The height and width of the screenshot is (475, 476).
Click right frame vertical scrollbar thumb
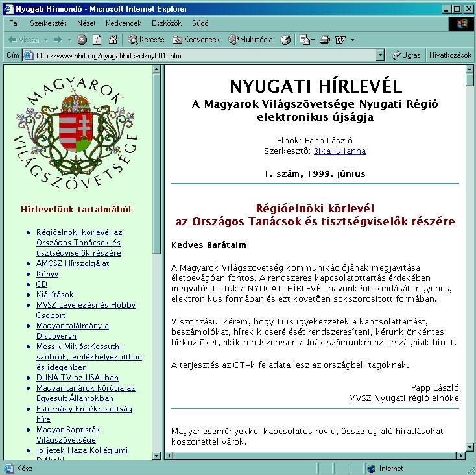pyautogui.click(x=470, y=80)
